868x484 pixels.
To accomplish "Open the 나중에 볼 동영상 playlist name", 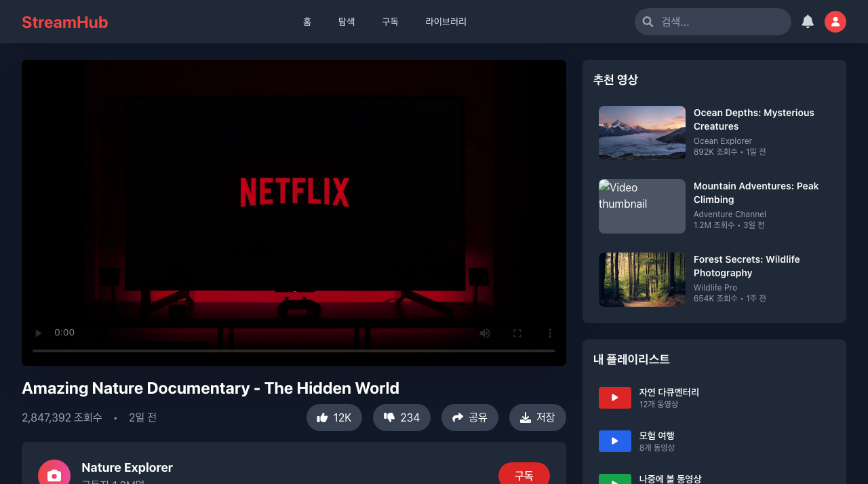I will pos(670,479).
